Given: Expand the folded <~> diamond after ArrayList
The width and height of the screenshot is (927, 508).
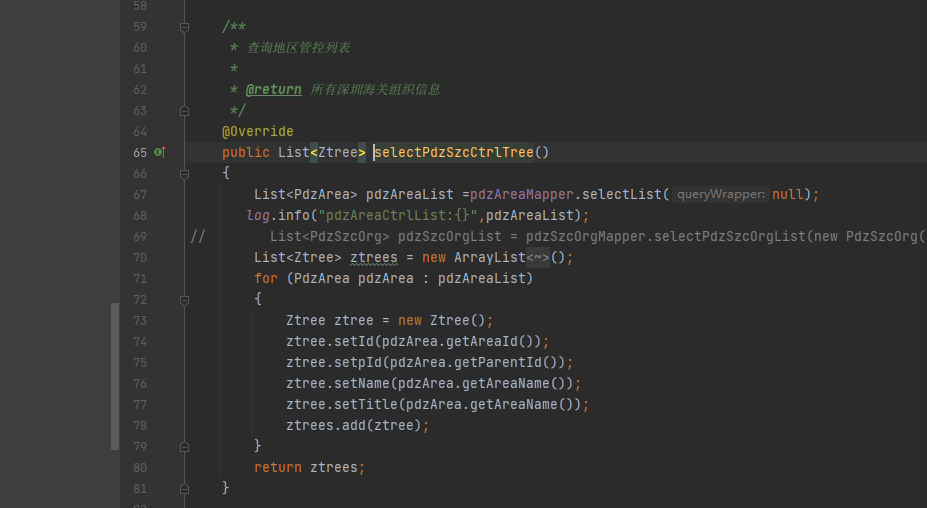Looking at the screenshot, I should tap(538, 258).
